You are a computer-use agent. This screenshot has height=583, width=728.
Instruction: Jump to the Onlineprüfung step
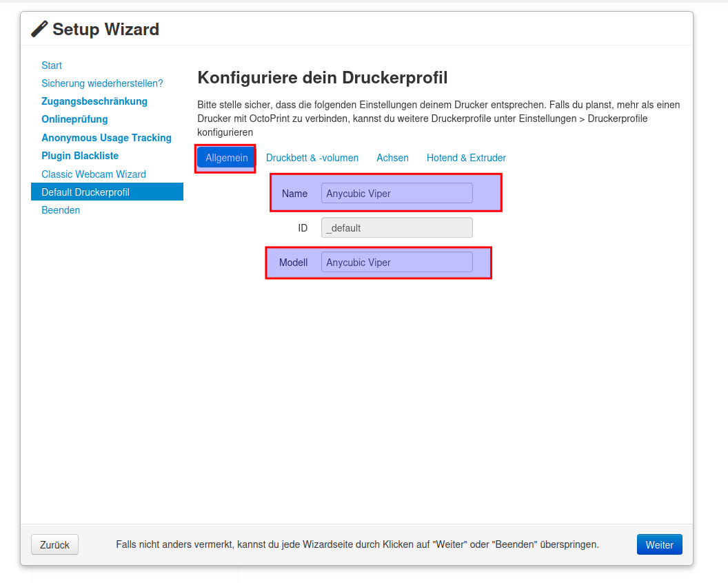click(x=74, y=119)
